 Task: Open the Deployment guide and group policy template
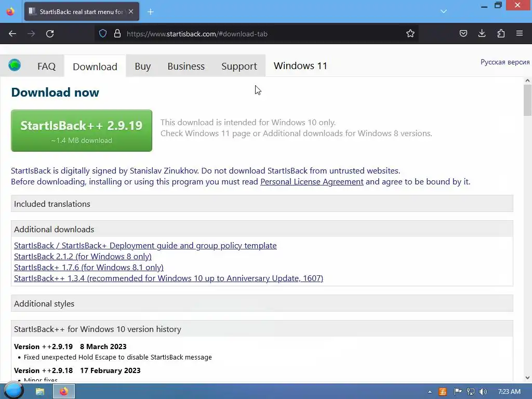click(x=145, y=246)
